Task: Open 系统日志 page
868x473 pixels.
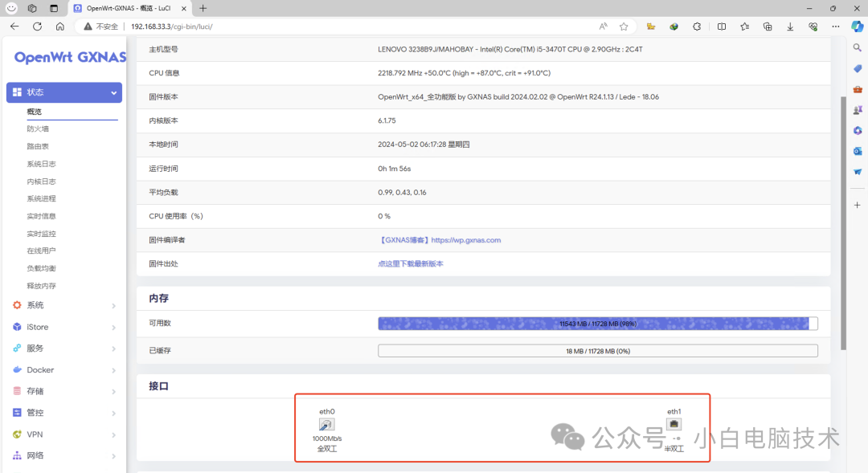Action: (42, 165)
